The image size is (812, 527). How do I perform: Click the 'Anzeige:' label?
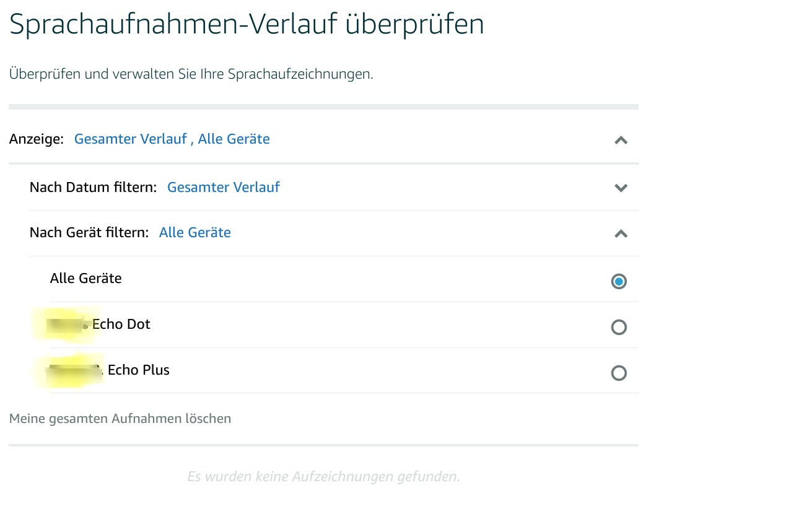coord(37,139)
